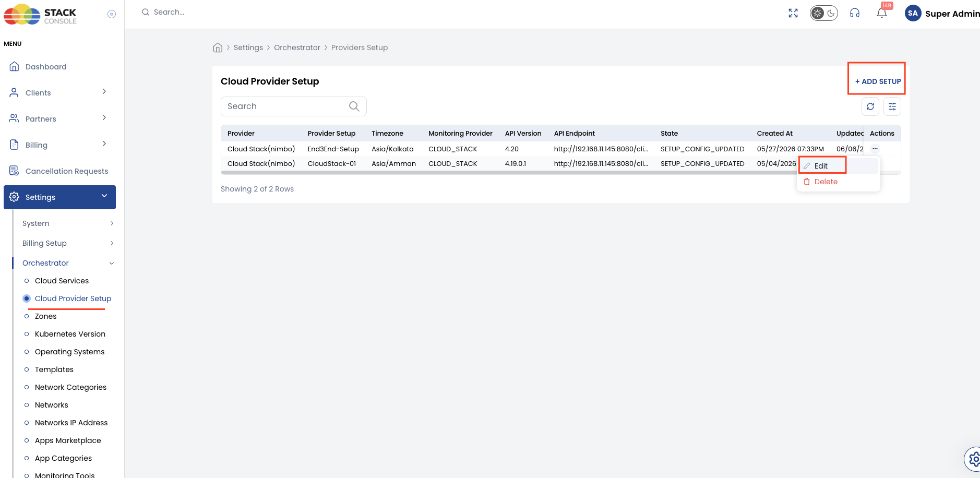980x478 pixels.
Task: Click the Billing document icon
Action: click(x=15, y=145)
